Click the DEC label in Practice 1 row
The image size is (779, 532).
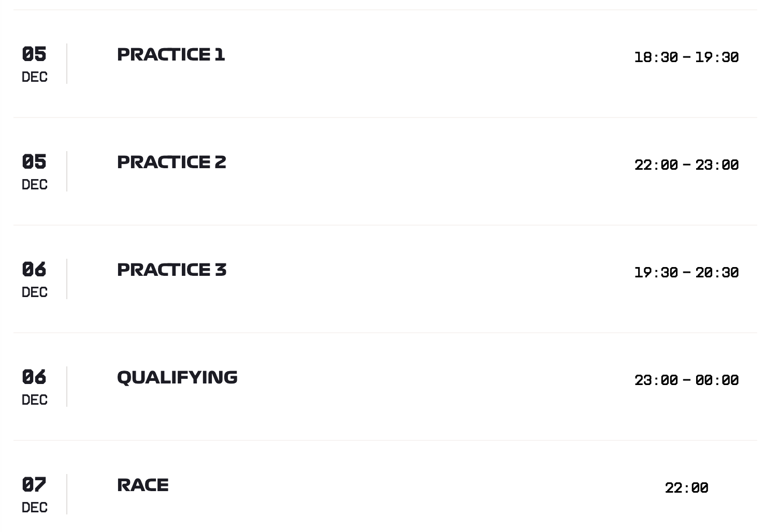(35, 77)
